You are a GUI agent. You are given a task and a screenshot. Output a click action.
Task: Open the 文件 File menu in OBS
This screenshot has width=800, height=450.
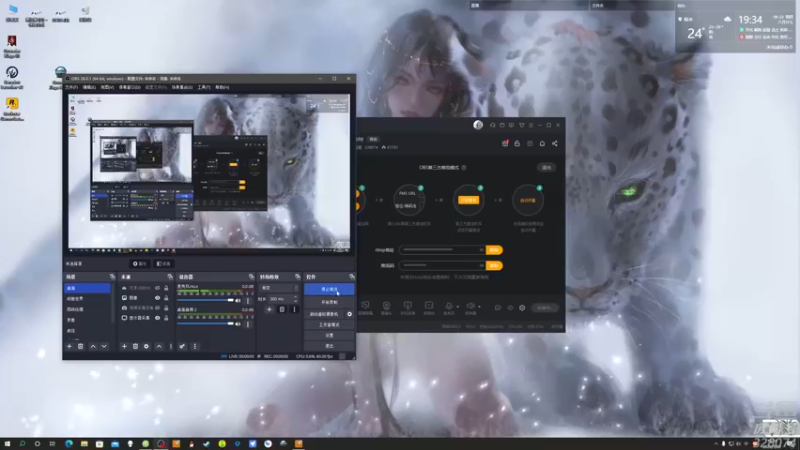pos(71,87)
